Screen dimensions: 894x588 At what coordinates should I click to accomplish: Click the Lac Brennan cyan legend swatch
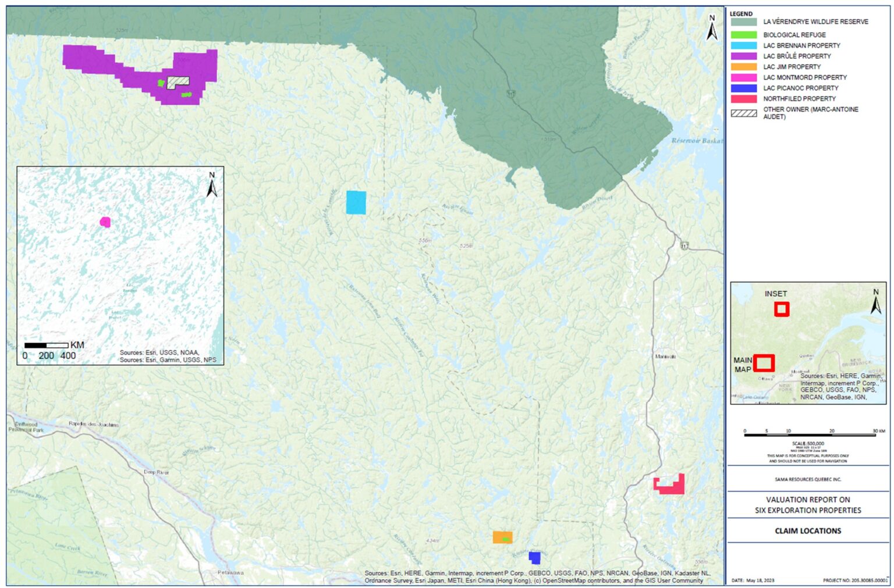(x=744, y=45)
